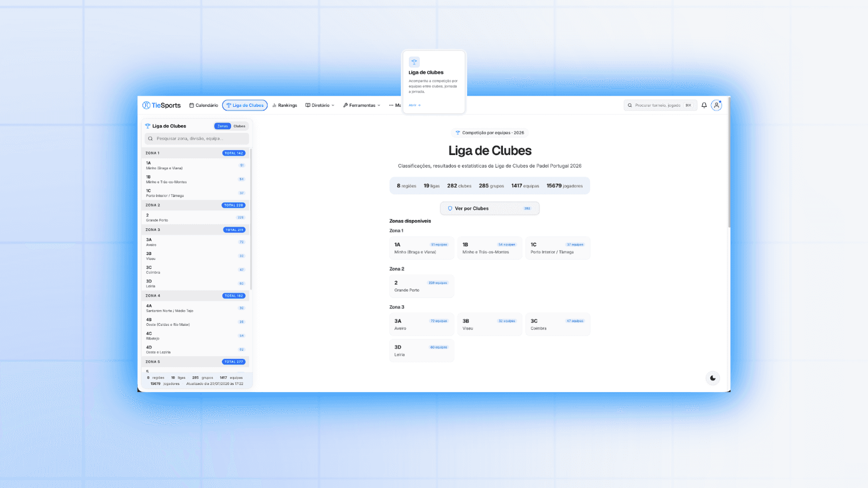Screen dimensions: 868x488
Task: Select sidebar row 1C Porto Interior / Tâmega
Action: point(195,193)
